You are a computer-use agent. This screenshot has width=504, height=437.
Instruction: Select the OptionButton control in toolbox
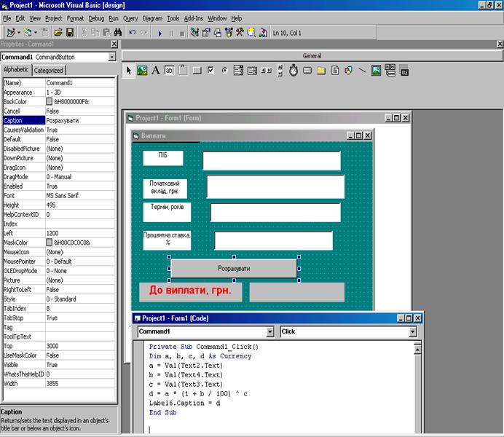pyautogui.click(x=224, y=71)
